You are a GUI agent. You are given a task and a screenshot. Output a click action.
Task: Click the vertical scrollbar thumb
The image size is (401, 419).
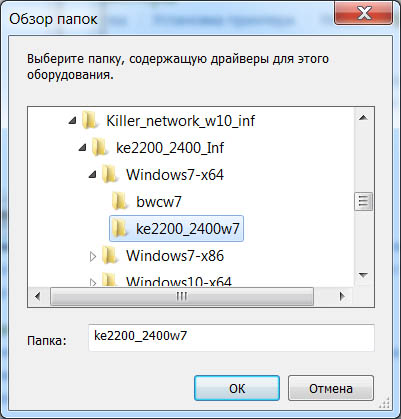363,201
